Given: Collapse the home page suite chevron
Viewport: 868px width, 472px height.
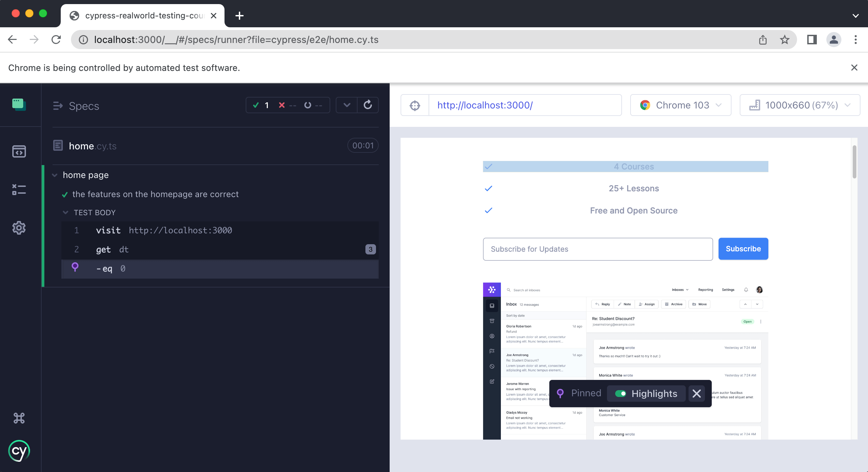Looking at the screenshot, I should [55, 175].
